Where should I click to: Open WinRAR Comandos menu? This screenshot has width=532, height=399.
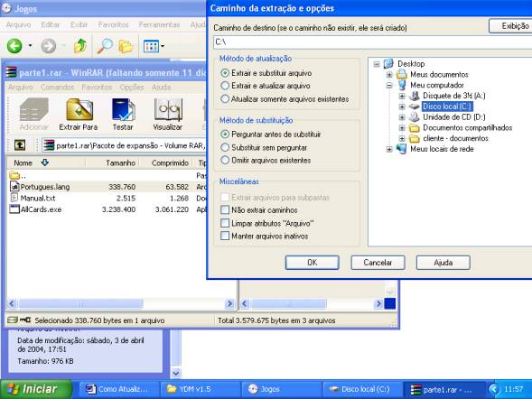(x=57, y=88)
